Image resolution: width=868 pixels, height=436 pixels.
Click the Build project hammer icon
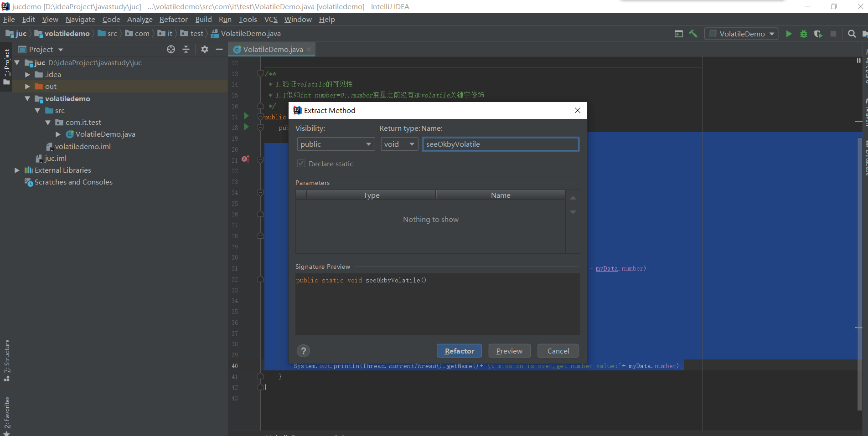693,34
